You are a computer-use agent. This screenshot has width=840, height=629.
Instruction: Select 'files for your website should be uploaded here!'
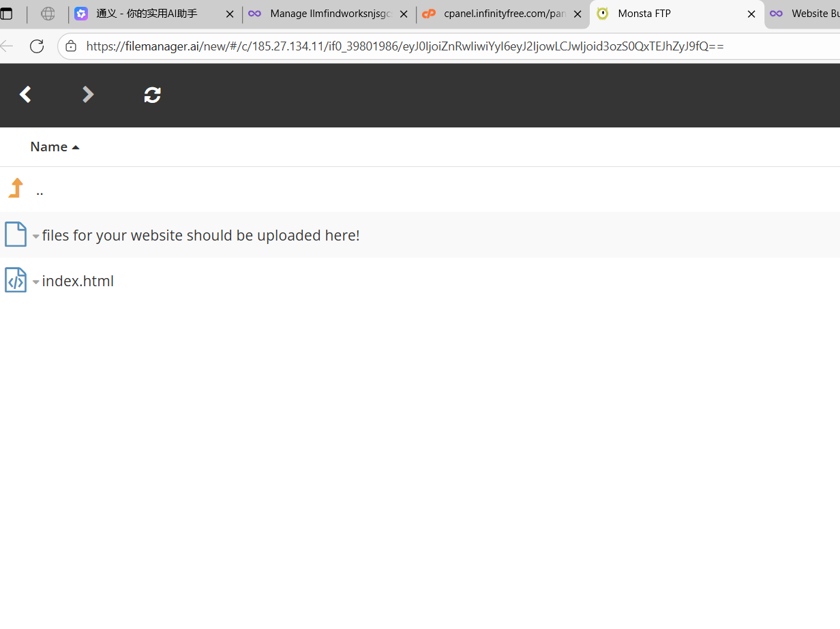click(200, 235)
